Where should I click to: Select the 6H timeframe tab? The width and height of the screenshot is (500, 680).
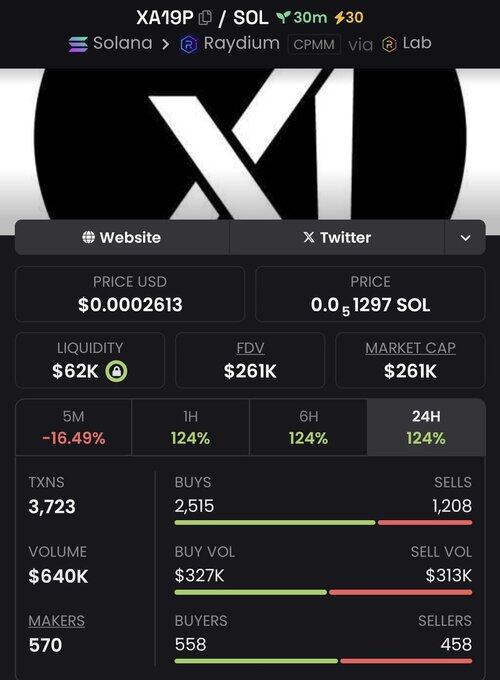click(308, 427)
